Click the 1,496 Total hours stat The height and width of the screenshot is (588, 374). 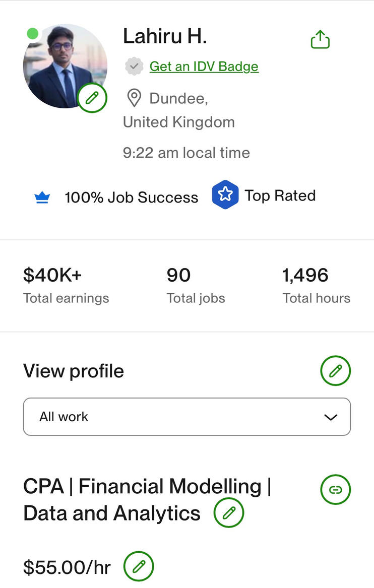316,286
